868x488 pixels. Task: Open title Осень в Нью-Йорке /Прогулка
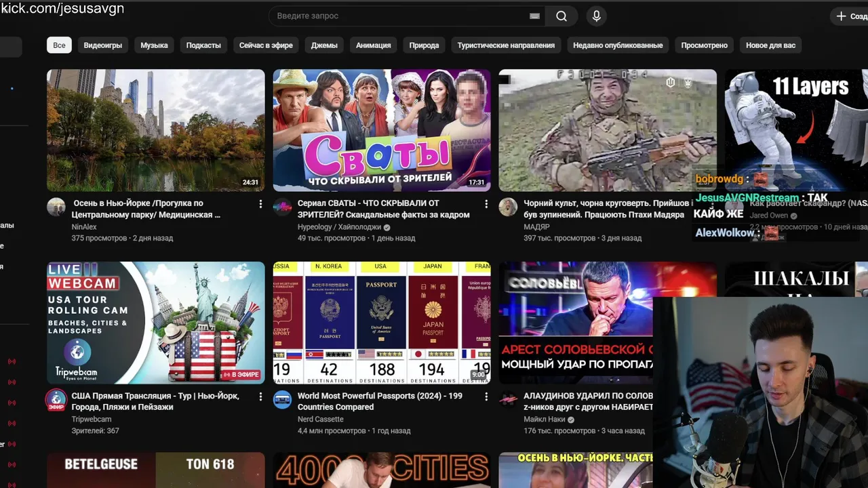tap(146, 209)
